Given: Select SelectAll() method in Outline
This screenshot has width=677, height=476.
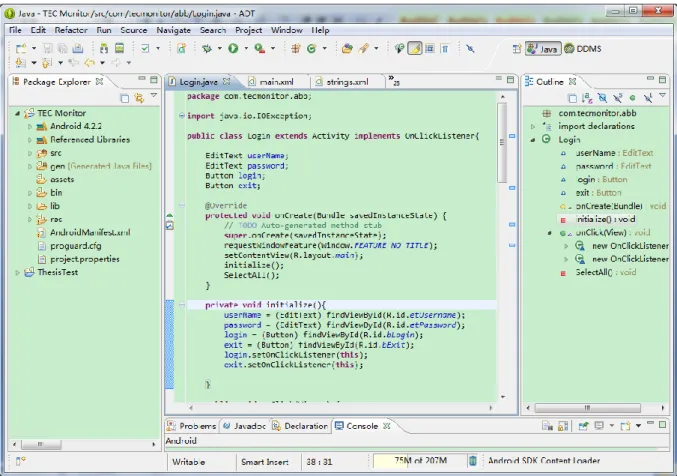Looking at the screenshot, I should point(605,273).
